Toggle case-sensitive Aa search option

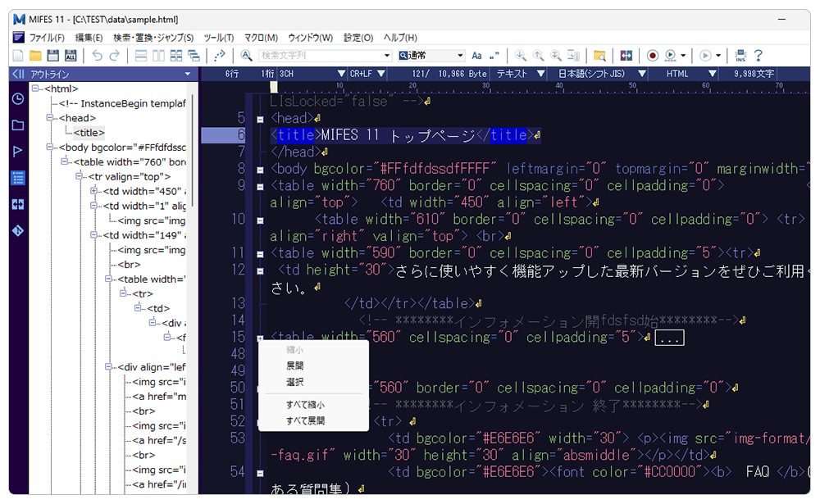click(476, 56)
